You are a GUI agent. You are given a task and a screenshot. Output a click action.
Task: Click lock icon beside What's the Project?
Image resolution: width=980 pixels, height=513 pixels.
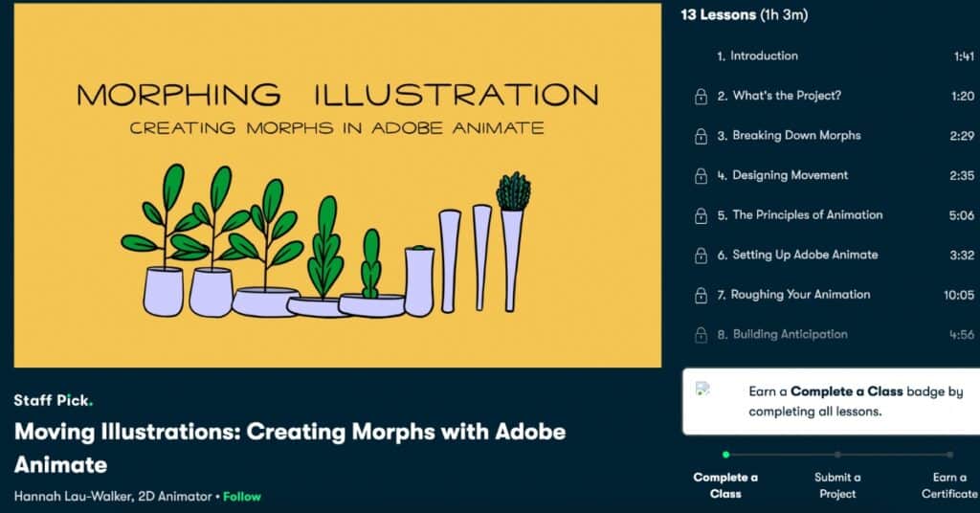pyautogui.click(x=701, y=97)
